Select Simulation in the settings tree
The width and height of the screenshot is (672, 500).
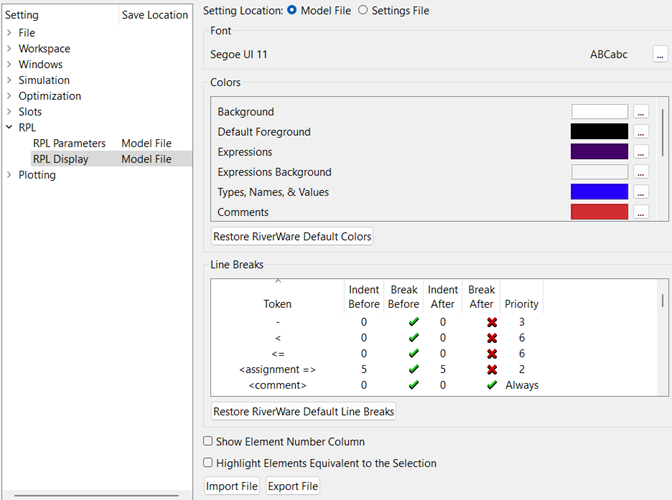(44, 80)
